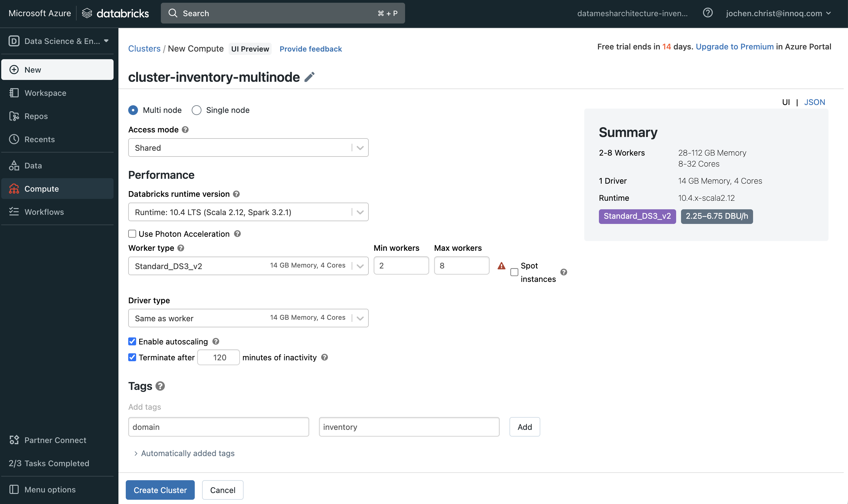The image size is (848, 504).
Task: Follow the Upgrade to Premium link
Action: click(734, 47)
